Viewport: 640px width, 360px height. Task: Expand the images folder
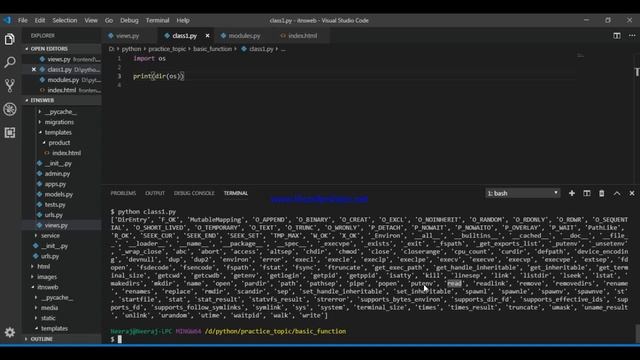click(47, 277)
